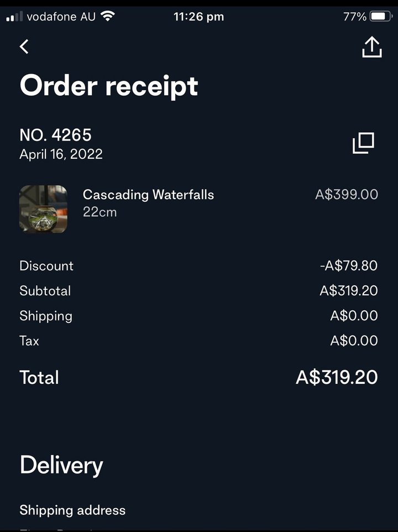Tap the Wi-Fi status icon
Image resolution: width=398 pixels, height=532 pixels.
pyautogui.click(x=108, y=16)
